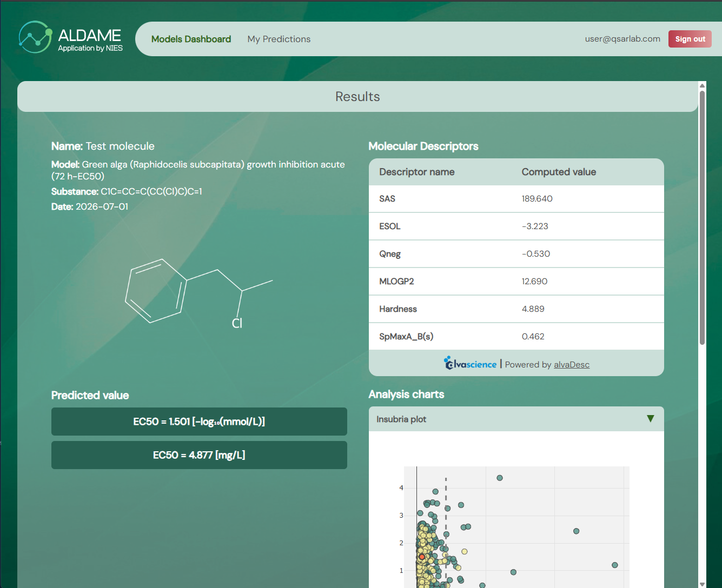722x588 pixels.
Task: Expand the Insubria plot dropdown arrow
Action: tap(651, 419)
